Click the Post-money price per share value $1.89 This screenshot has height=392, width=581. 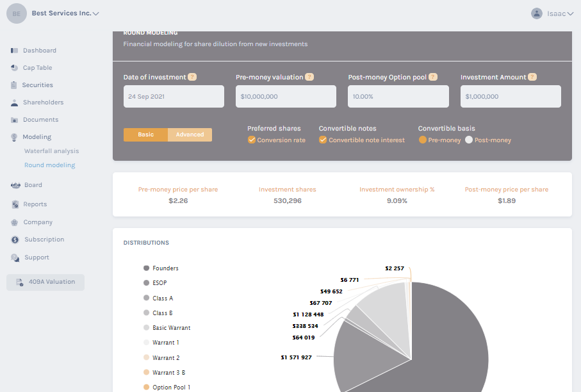tap(507, 201)
